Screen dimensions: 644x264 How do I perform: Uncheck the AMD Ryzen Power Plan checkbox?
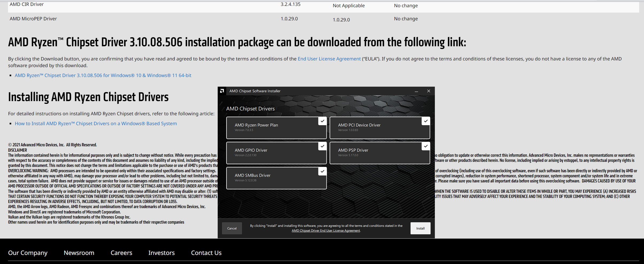[x=322, y=121]
